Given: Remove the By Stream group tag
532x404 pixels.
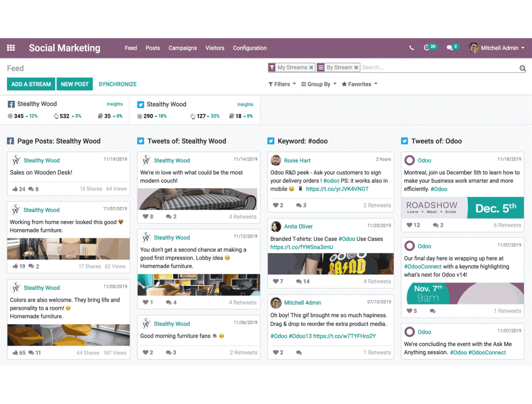Looking at the screenshot, I should (356, 68).
